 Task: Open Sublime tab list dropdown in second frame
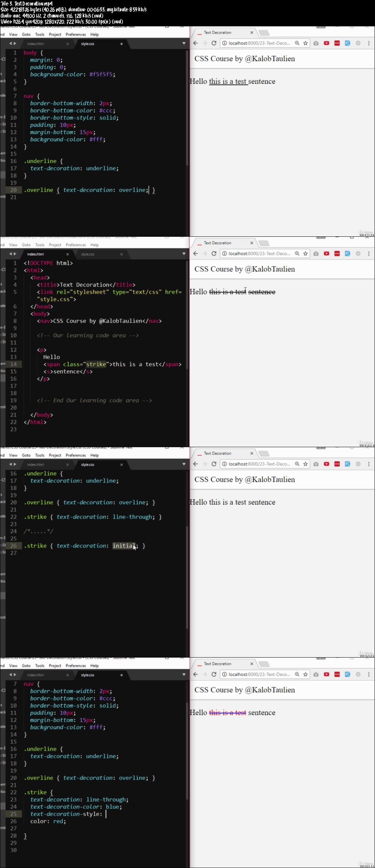click(x=184, y=254)
